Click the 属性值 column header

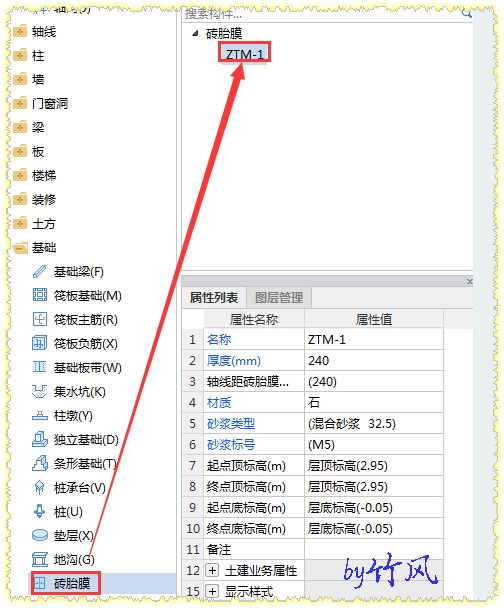(374, 319)
